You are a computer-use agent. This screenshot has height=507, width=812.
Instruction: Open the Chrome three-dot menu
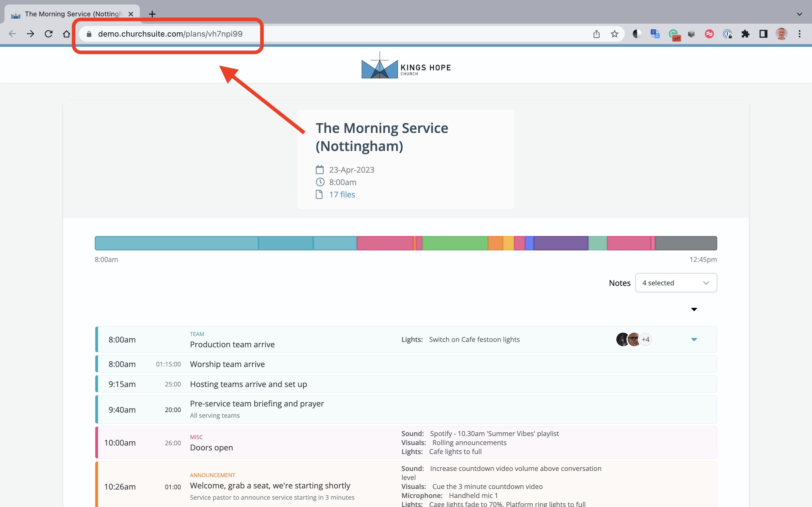[800, 34]
